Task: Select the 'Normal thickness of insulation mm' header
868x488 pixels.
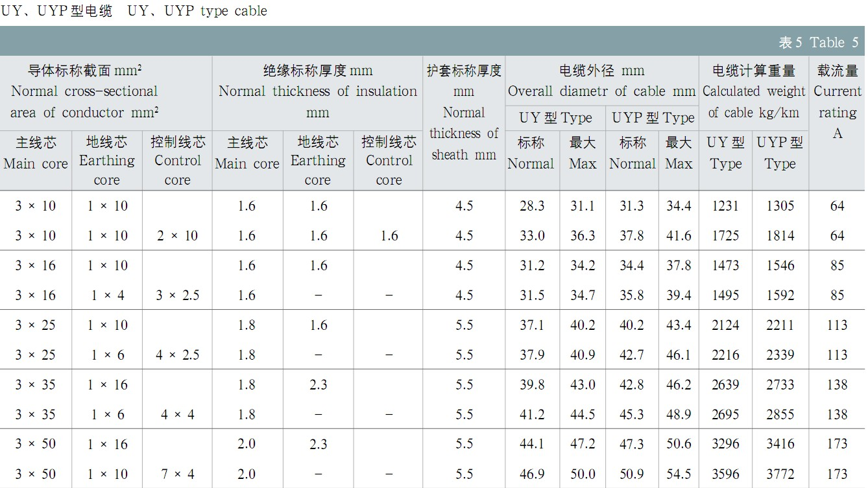Action: click(317, 91)
